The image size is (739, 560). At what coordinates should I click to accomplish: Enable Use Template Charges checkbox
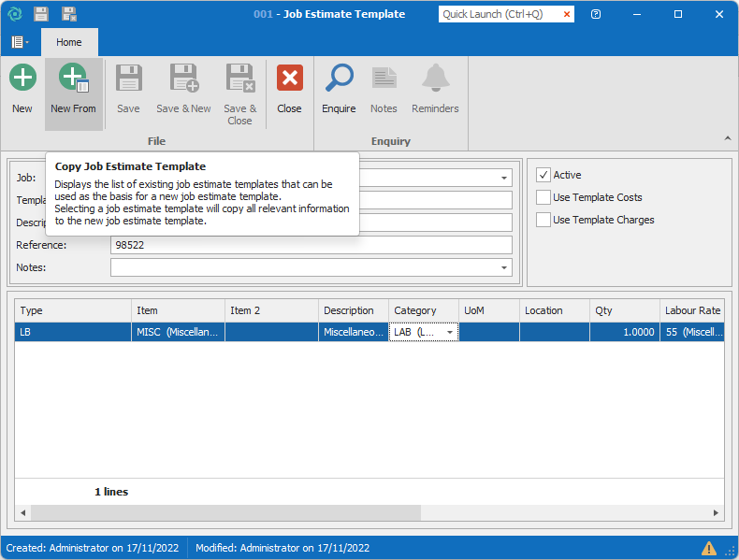click(x=543, y=220)
